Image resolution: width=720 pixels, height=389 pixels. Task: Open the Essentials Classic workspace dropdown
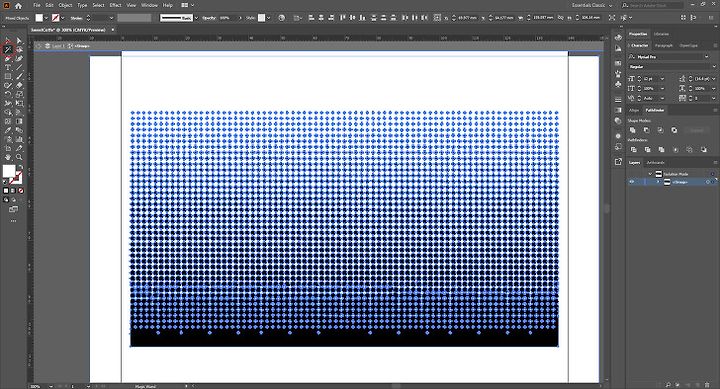point(591,6)
